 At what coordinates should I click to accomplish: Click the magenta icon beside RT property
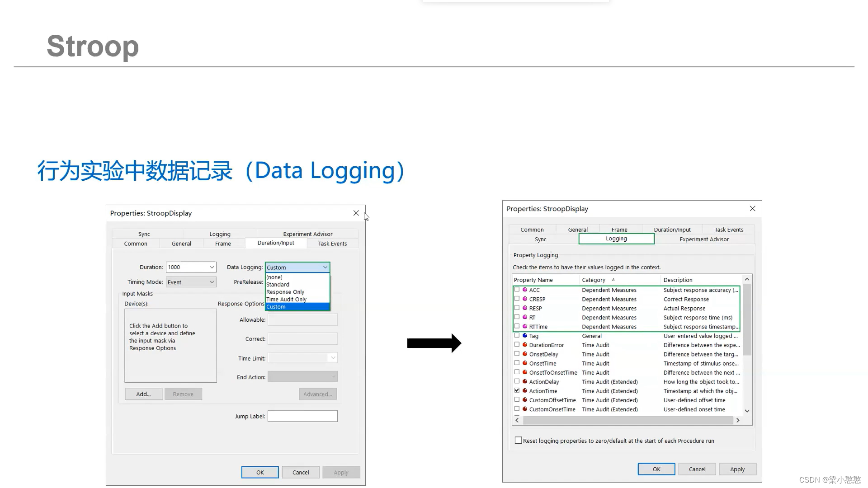(x=525, y=317)
